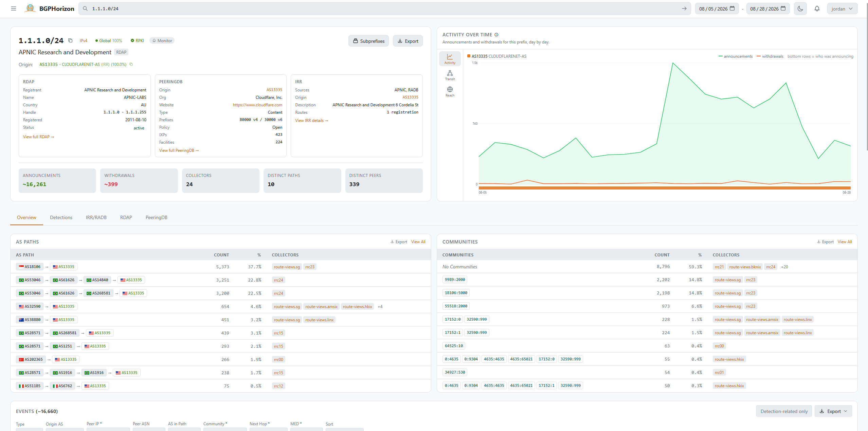Screen dimensions: 868x431
Task: Click the Announcements ~16,261 stat card
Action: [x=57, y=180]
